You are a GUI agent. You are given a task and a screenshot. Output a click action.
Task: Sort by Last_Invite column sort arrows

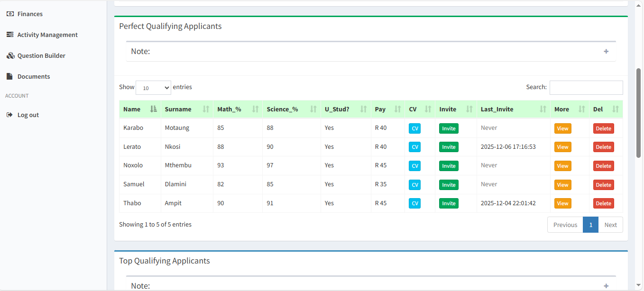543,109
